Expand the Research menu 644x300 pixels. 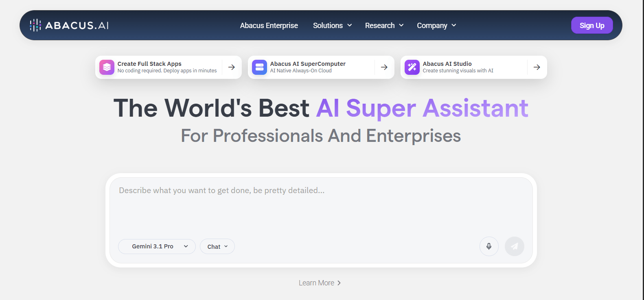click(384, 26)
